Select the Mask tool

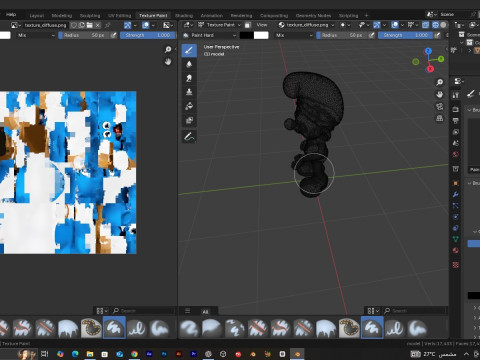coord(189,120)
